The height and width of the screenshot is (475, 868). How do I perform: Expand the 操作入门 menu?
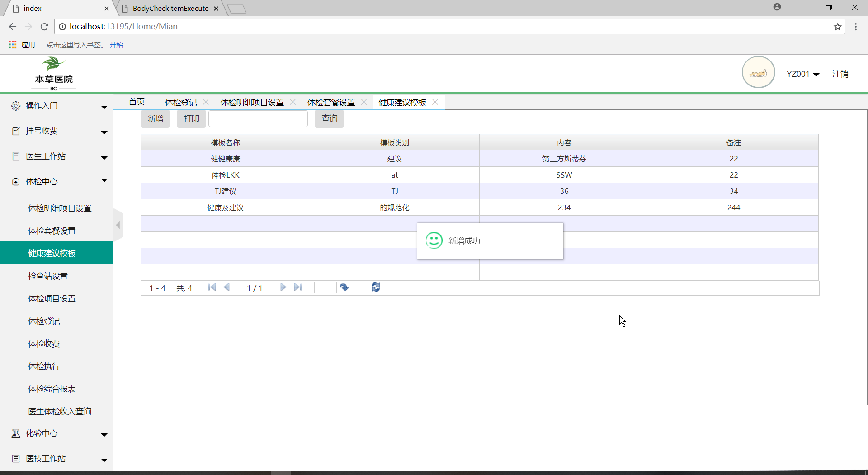coord(104,107)
